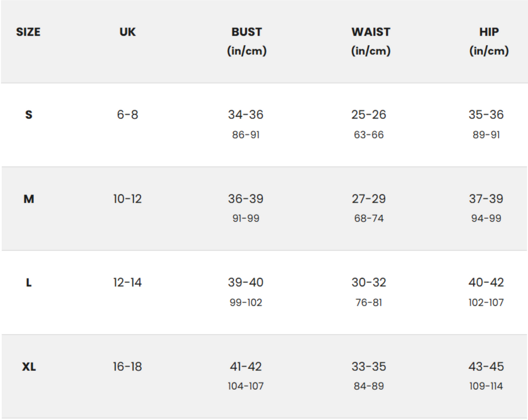Screen dimensions: 528x420
Task: Click bust measurement 34-36 inches
Action: point(246,115)
